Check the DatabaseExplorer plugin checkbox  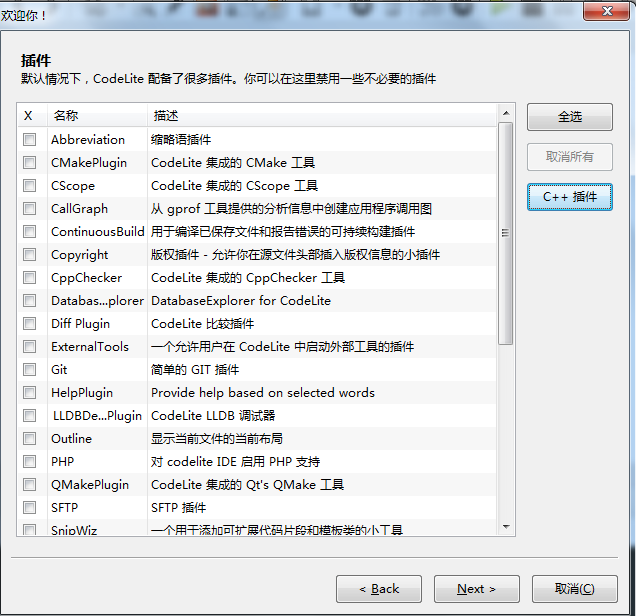29,300
